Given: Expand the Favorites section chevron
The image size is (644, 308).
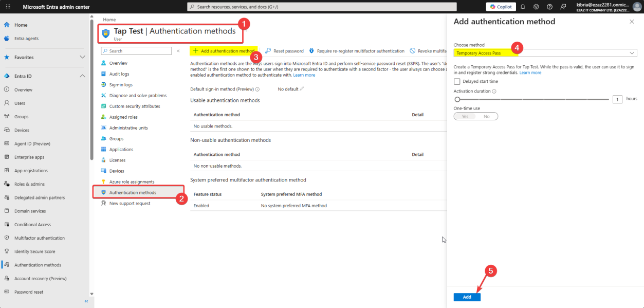Looking at the screenshot, I should [82, 57].
